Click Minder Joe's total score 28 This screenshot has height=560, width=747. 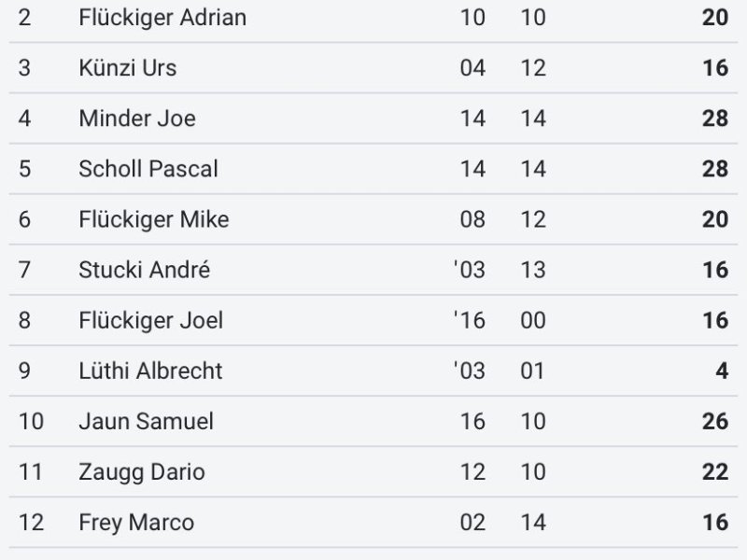(x=715, y=119)
